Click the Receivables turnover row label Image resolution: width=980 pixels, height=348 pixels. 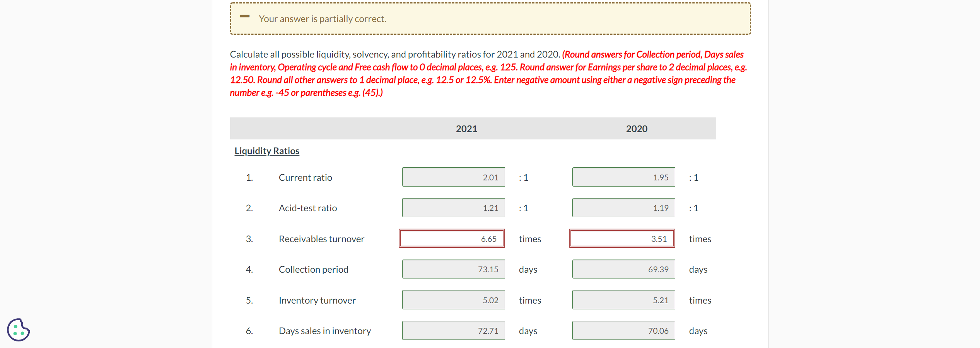321,239
